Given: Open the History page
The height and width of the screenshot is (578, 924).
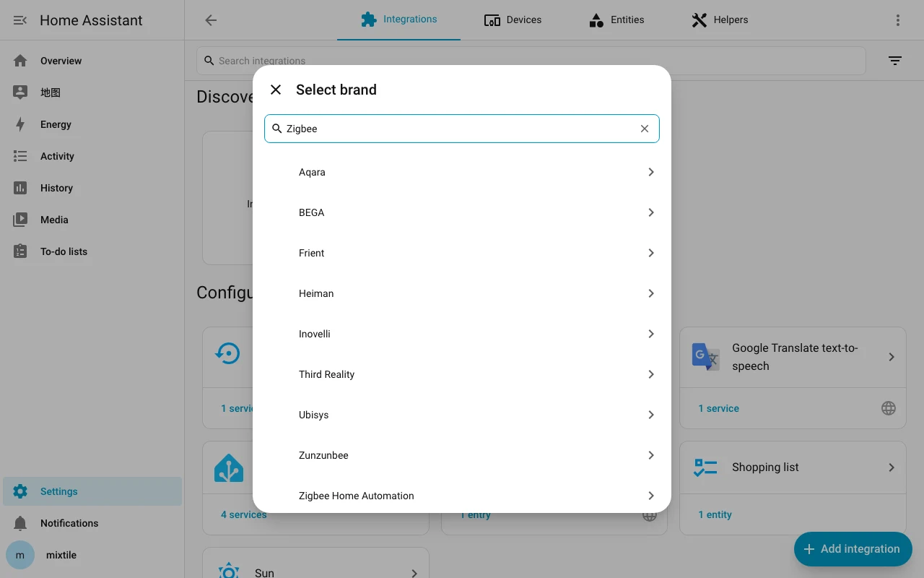Looking at the screenshot, I should click(x=92, y=188).
